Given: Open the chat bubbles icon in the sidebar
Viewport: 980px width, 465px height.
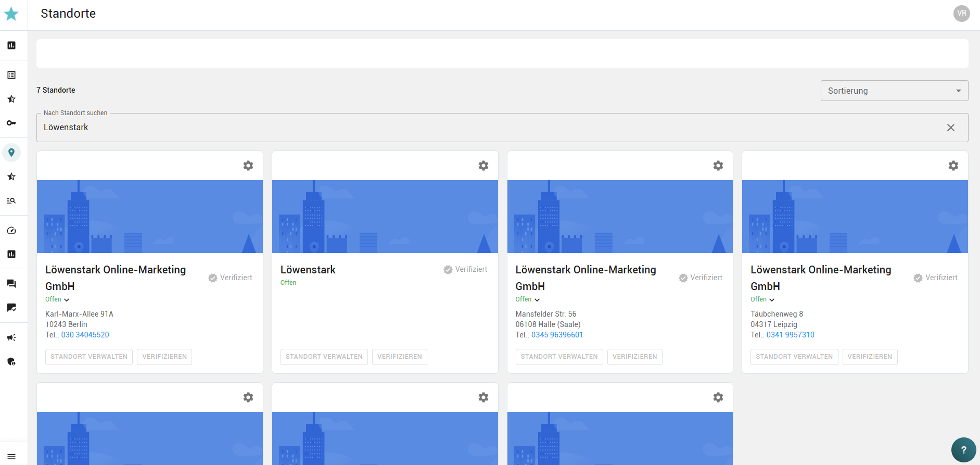Looking at the screenshot, I should [x=11, y=284].
